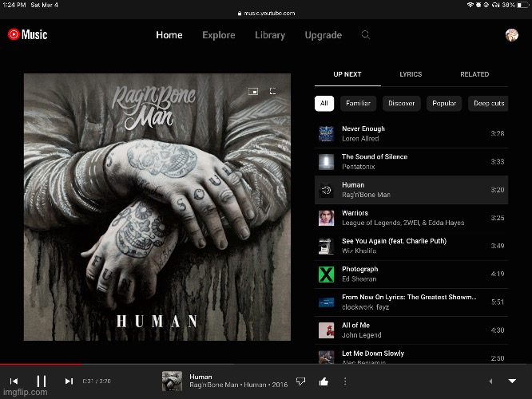Viewport: 532px width, 399px height.
Task: Open the search magnifier icon
Action: [x=365, y=34]
